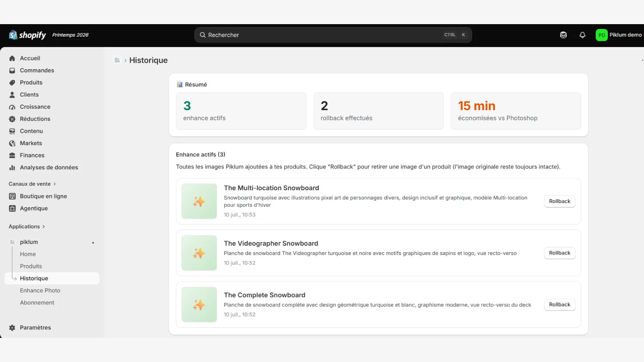
Task: Expand Canaux de vente section
Action: pos(32,184)
